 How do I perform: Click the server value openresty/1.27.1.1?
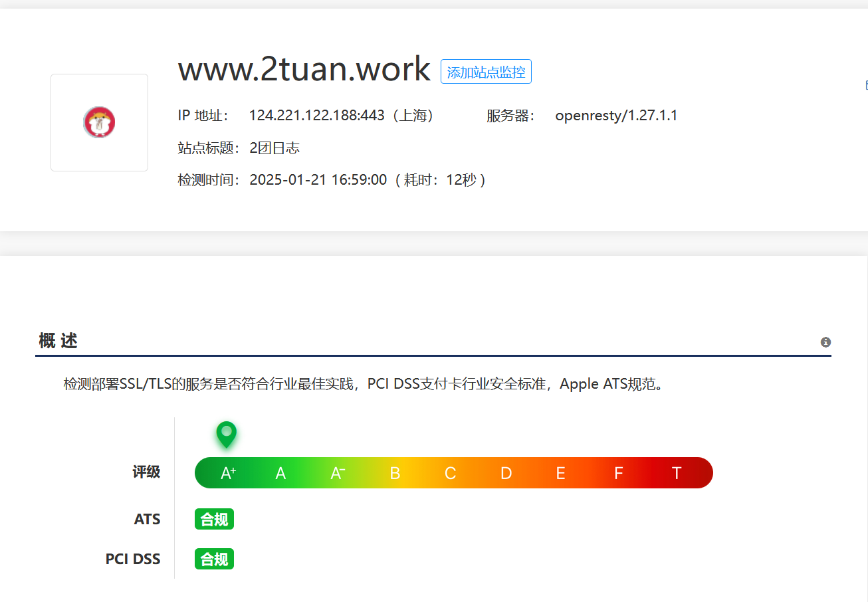click(x=616, y=116)
